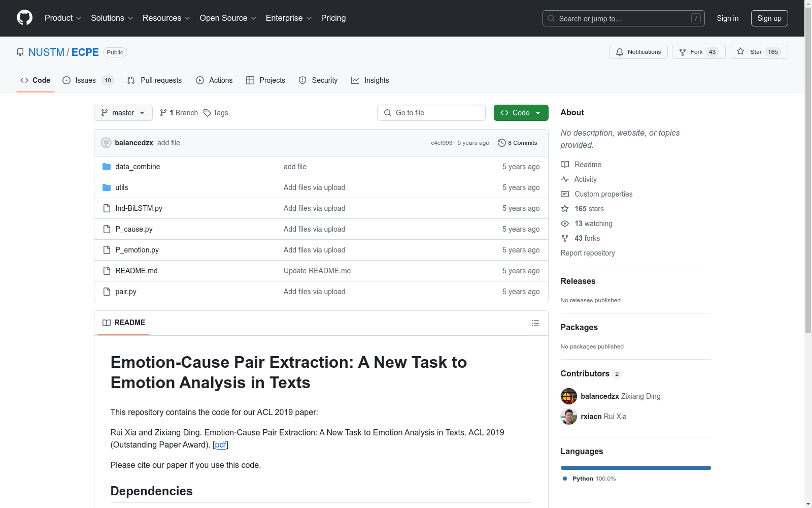Click the fork icon beside 43 forks
This screenshot has height=508, width=812.
click(565, 238)
